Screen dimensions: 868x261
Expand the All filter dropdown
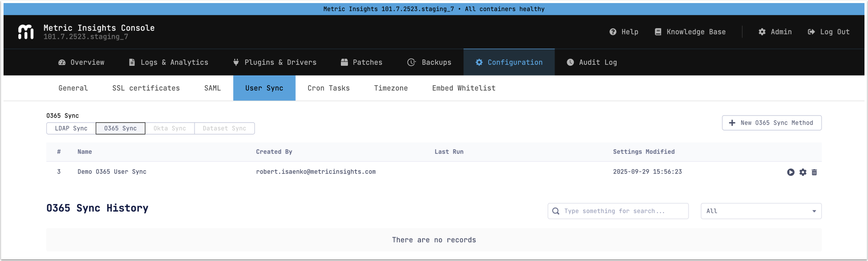pos(761,211)
